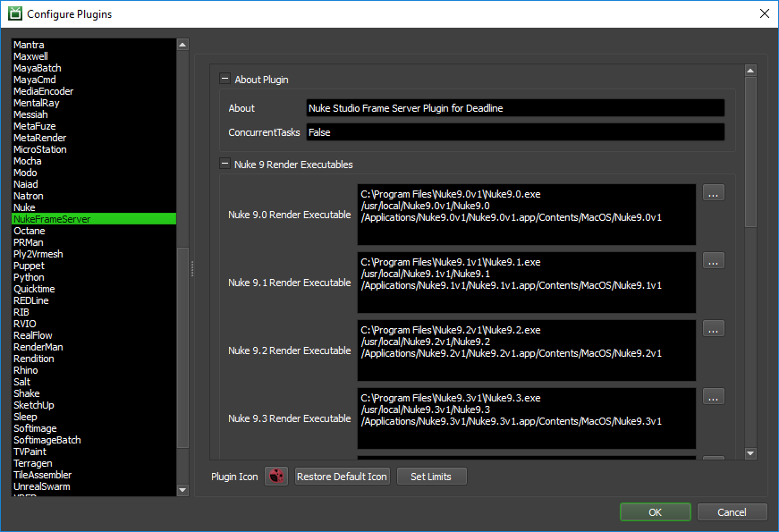
Task: Click the Plugin Icon ladybug image button
Action: 276,477
